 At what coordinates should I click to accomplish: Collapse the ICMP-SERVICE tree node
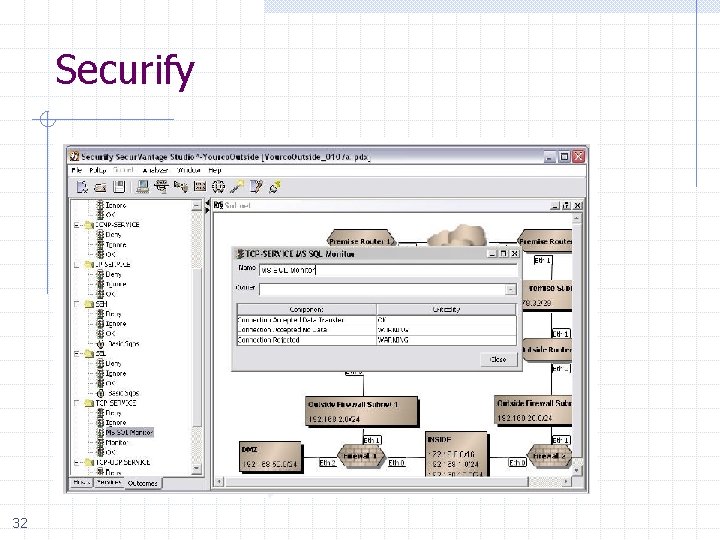[x=77, y=225]
